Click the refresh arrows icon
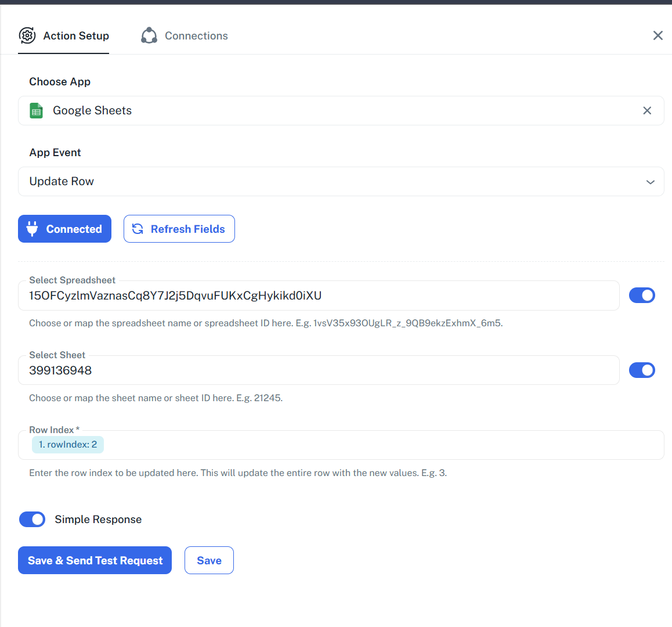Viewport: 672px width, 627px height. 138,229
